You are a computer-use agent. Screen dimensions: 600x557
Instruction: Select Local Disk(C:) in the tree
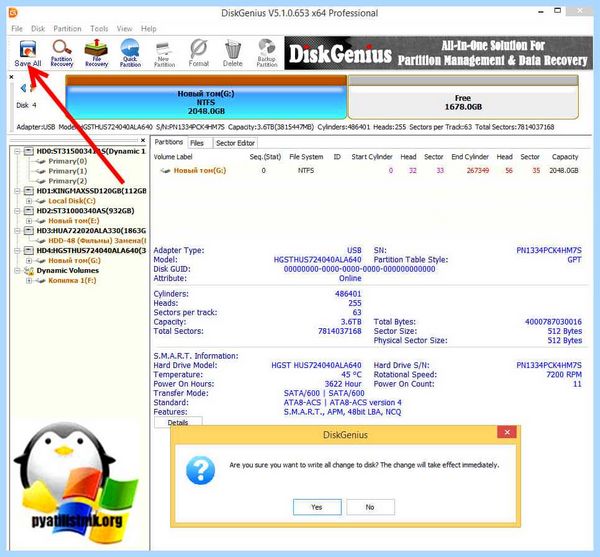click(x=72, y=201)
